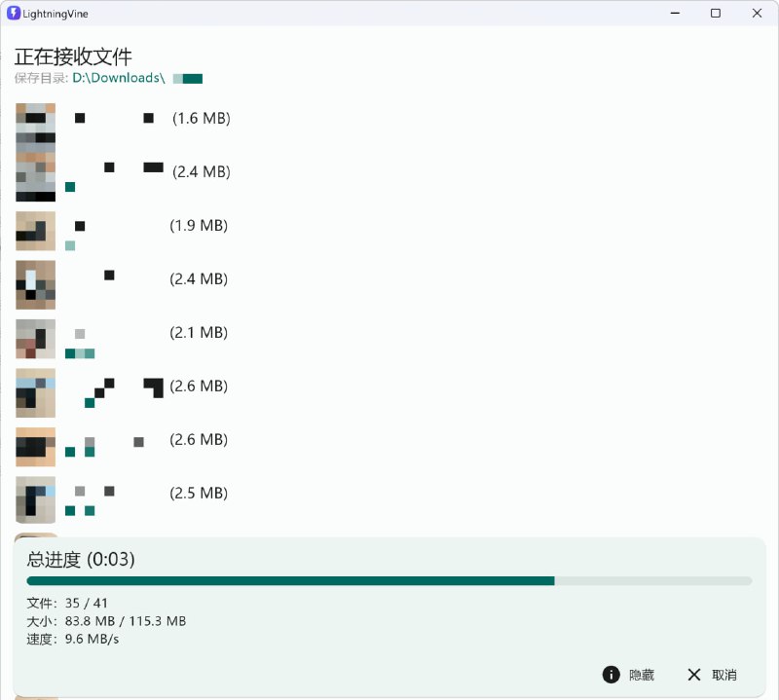
Task: Cancel the transfer with the 取消 button
Action: 723,675
